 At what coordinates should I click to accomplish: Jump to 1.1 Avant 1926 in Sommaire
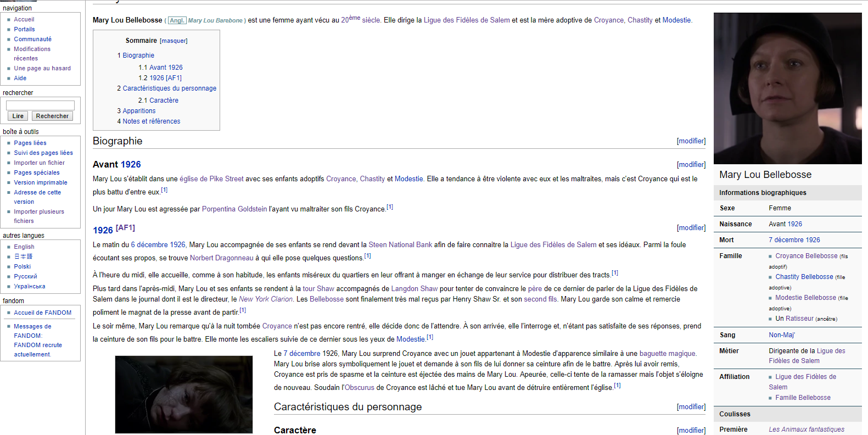[160, 68]
